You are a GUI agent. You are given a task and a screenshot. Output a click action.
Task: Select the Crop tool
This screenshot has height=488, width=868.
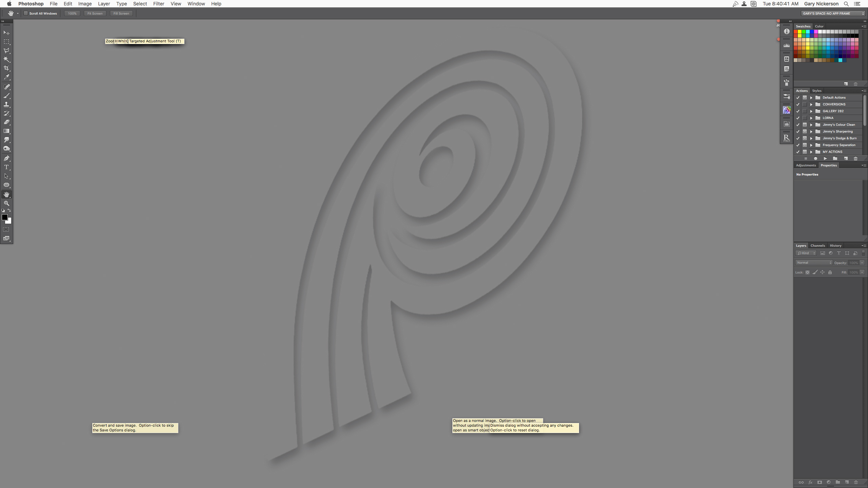pos(6,68)
